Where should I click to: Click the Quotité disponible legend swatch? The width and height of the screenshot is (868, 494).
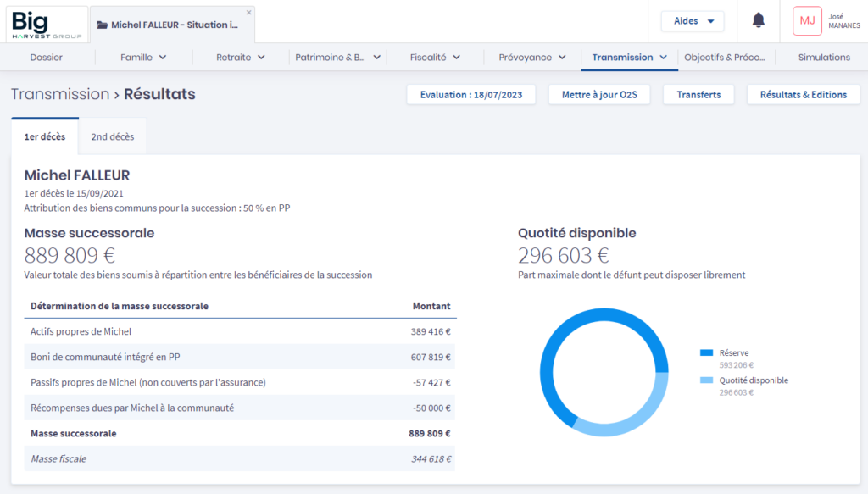coord(706,380)
